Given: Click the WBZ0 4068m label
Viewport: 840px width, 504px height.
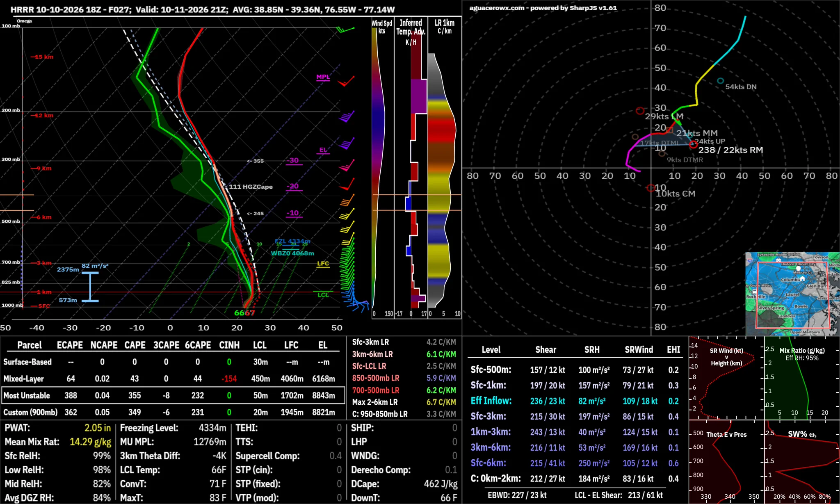Looking at the screenshot, I should (292, 253).
